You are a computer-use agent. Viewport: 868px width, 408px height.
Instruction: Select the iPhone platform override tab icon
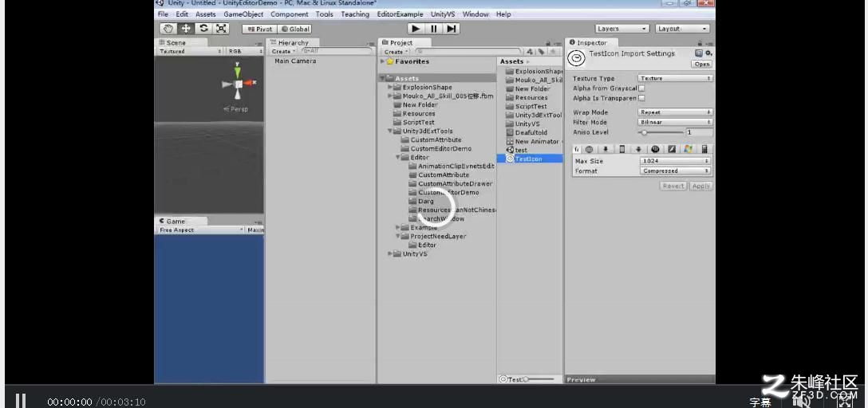point(622,149)
